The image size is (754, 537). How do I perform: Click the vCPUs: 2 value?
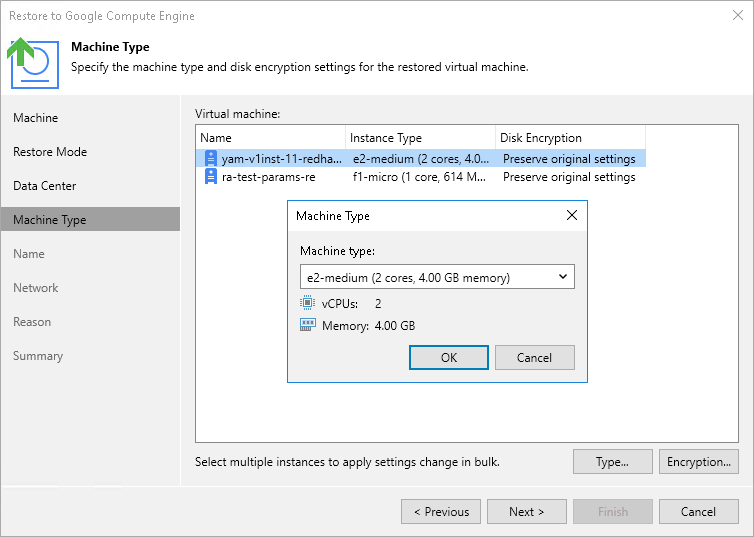[378, 303]
